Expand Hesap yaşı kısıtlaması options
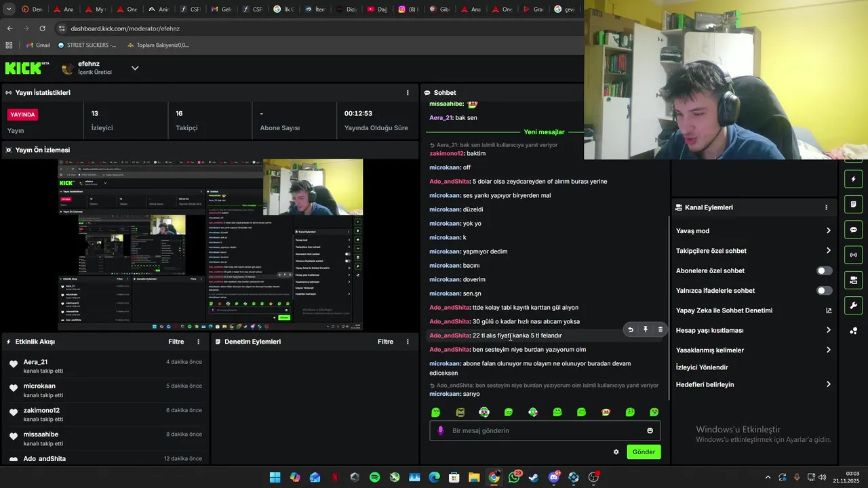This screenshot has width=868, height=488. [x=828, y=330]
